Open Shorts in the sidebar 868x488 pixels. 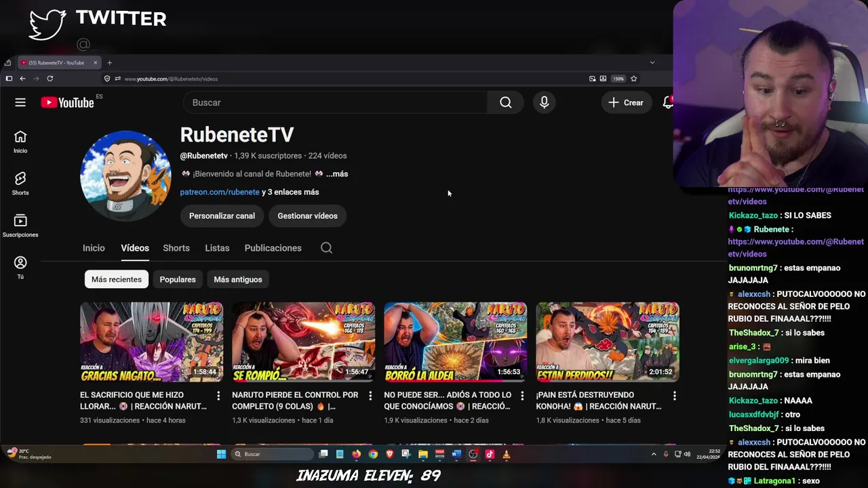point(20,184)
